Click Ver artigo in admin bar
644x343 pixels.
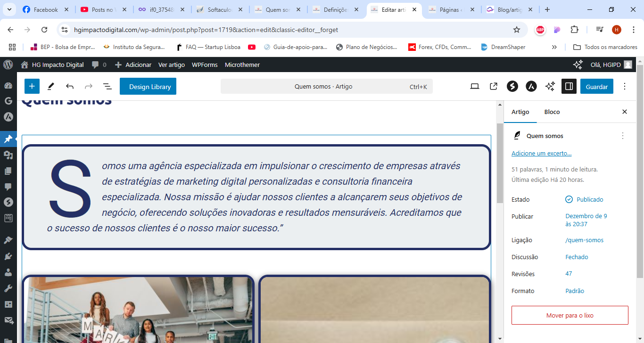tap(172, 65)
